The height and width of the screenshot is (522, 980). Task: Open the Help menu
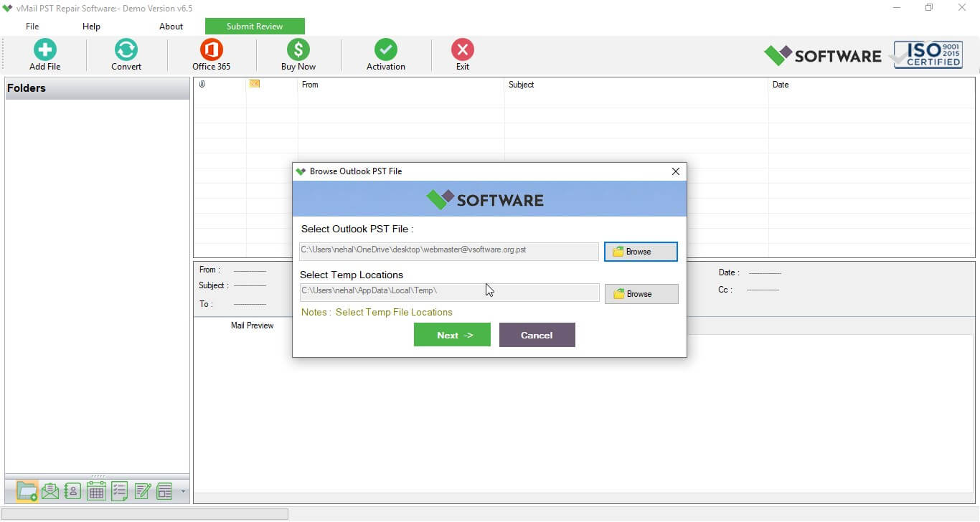(91, 27)
